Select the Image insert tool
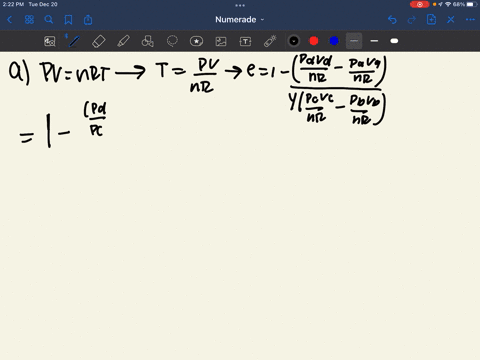The height and width of the screenshot is (360, 480). (x=221, y=41)
